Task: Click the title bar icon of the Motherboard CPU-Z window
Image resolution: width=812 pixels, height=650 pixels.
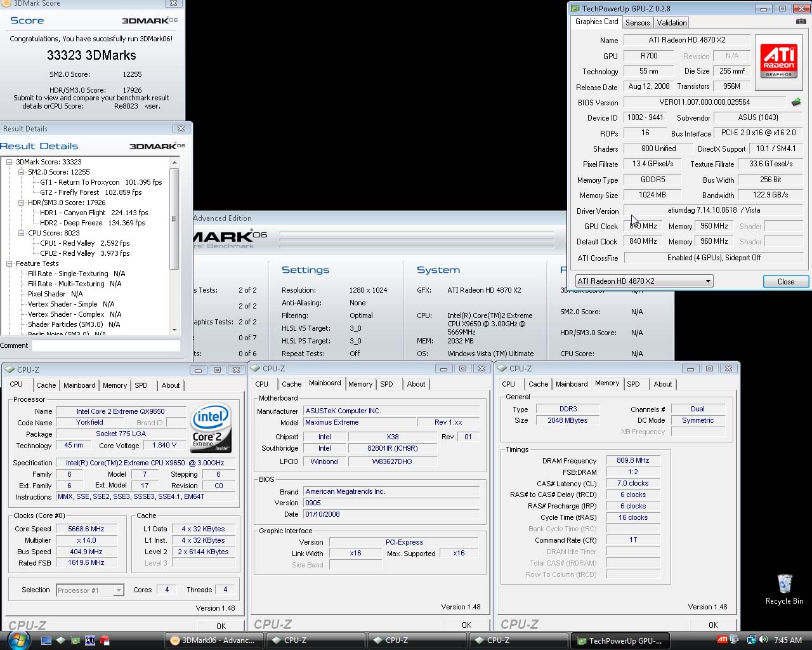Action: coord(256,368)
